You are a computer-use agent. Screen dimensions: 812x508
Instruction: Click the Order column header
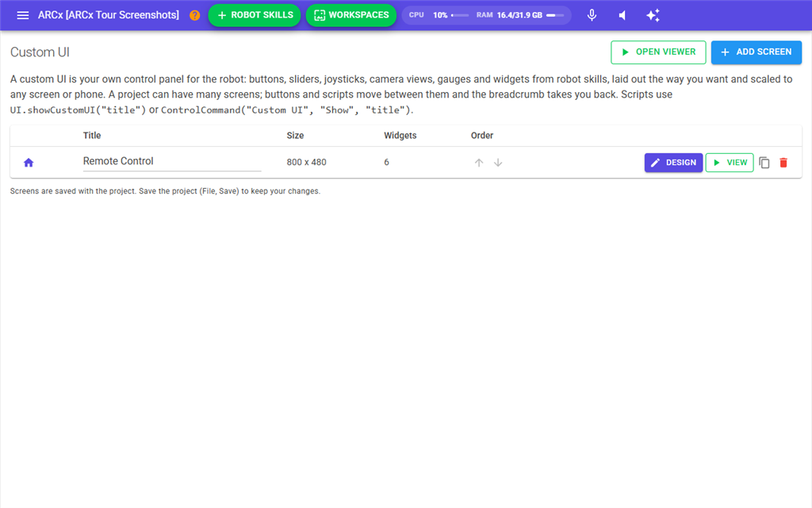481,136
